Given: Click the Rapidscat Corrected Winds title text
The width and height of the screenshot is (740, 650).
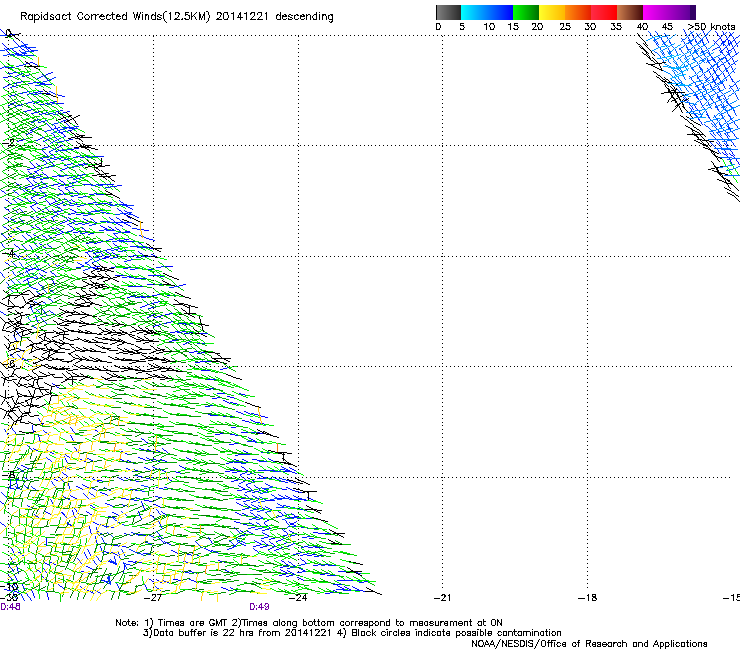Looking at the screenshot, I should pos(177,17).
